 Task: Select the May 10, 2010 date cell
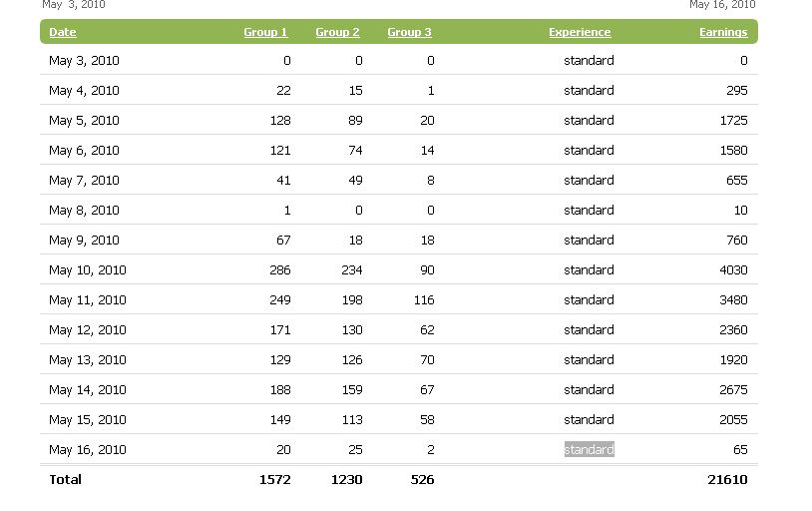(x=88, y=270)
